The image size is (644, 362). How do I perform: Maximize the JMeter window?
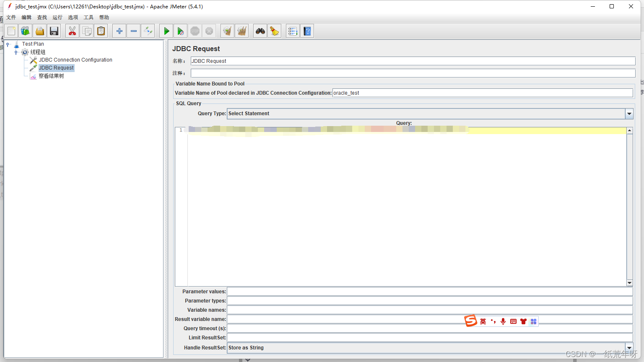(612, 6)
